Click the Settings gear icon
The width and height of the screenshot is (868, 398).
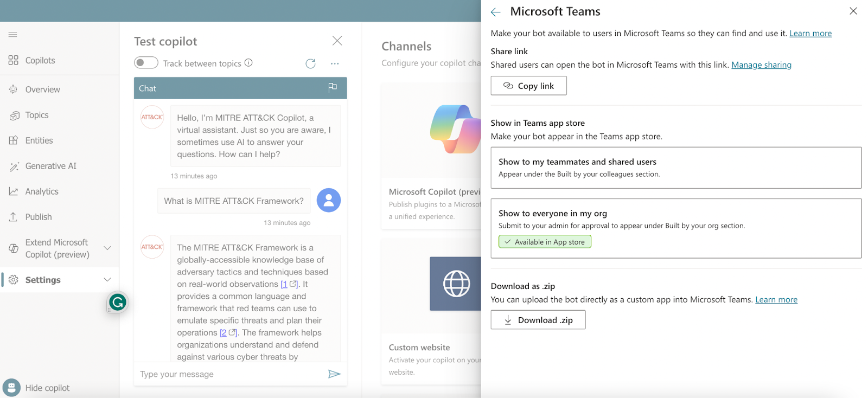click(x=14, y=280)
